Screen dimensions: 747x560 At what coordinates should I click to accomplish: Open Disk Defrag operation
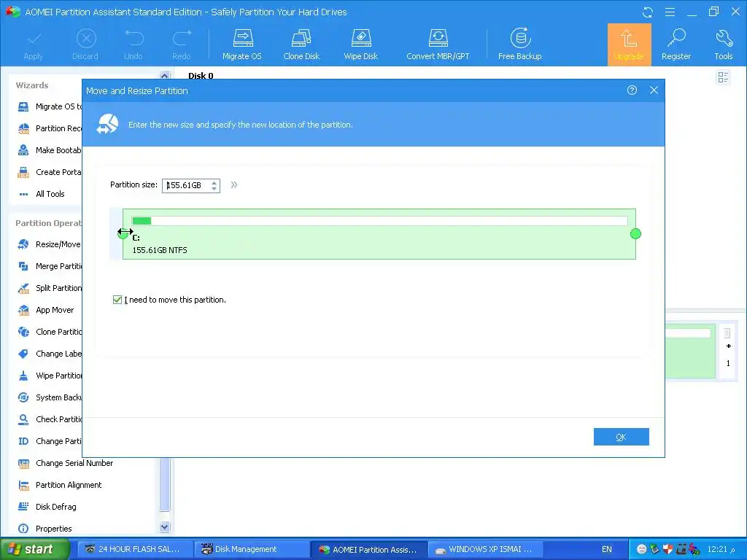47,507
